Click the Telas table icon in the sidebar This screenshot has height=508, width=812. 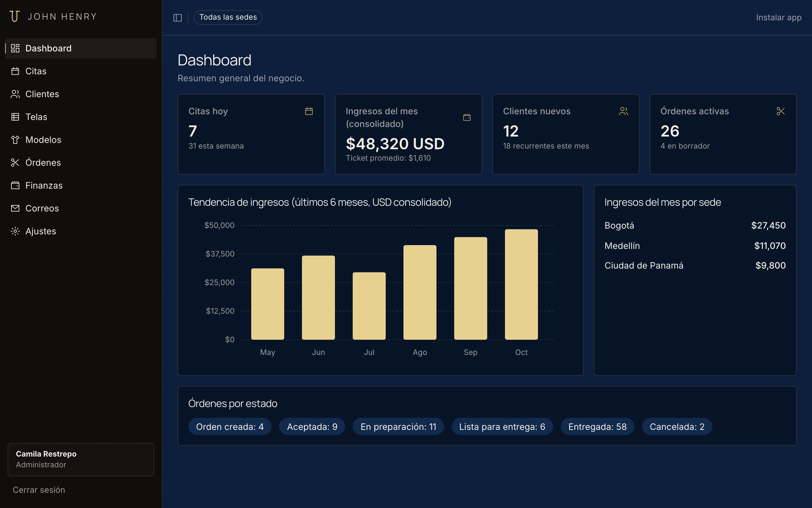click(x=15, y=117)
